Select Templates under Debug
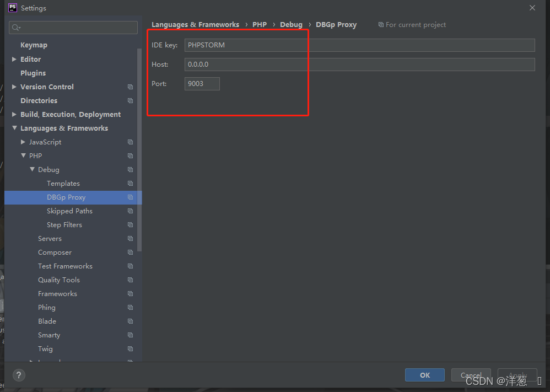 coord(63,184)
